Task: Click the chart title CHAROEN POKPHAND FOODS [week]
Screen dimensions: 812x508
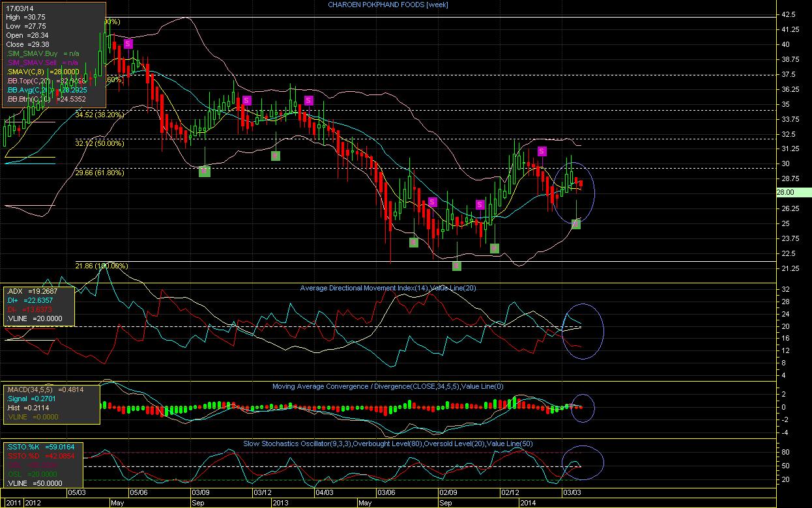Action: click(388, 5)
